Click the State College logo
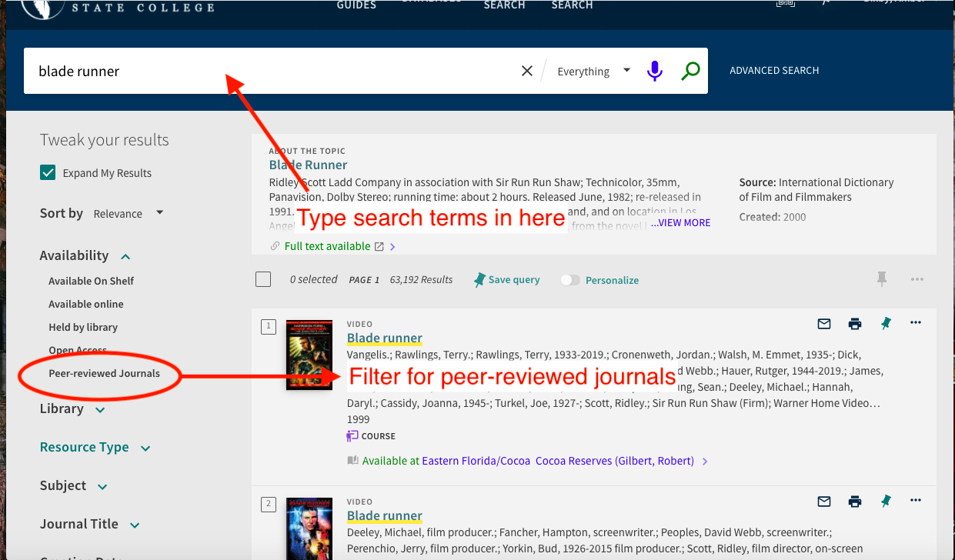 click(119, 8)
